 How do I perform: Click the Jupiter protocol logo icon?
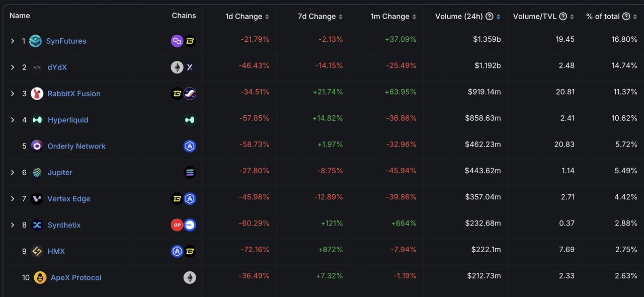[37, 172]
